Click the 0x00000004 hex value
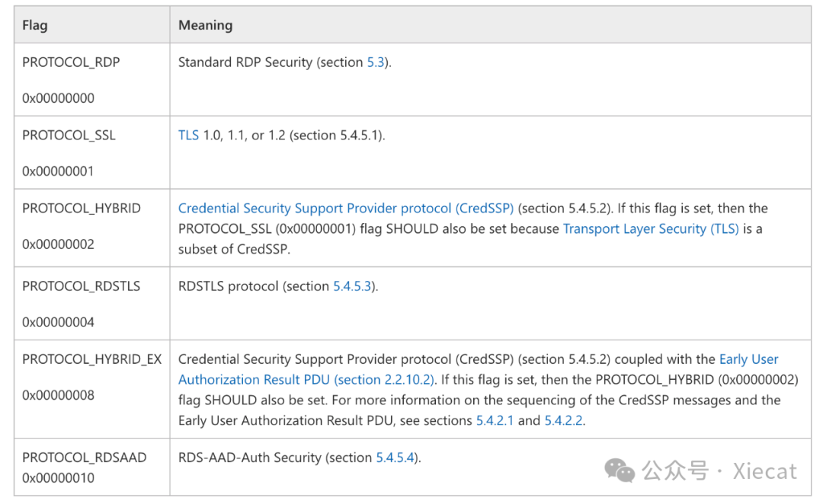 click(x=58, y=322)
